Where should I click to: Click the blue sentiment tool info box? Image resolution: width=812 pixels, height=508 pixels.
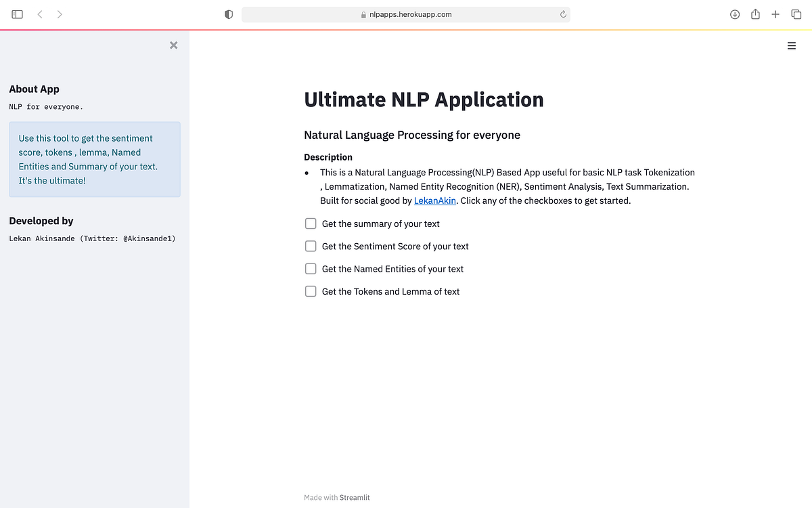94,159
